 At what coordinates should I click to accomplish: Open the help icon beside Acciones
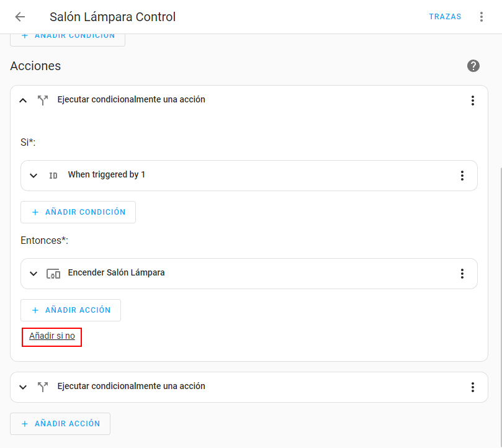(x=473, y=66)
